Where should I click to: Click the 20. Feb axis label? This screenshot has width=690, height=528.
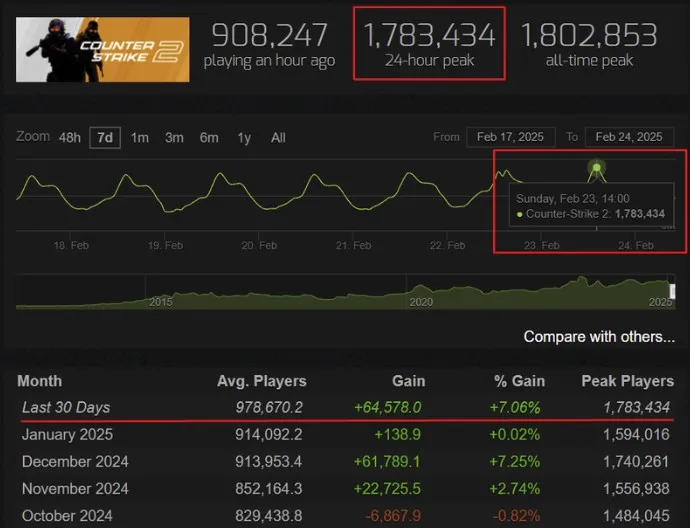[259, 246]
